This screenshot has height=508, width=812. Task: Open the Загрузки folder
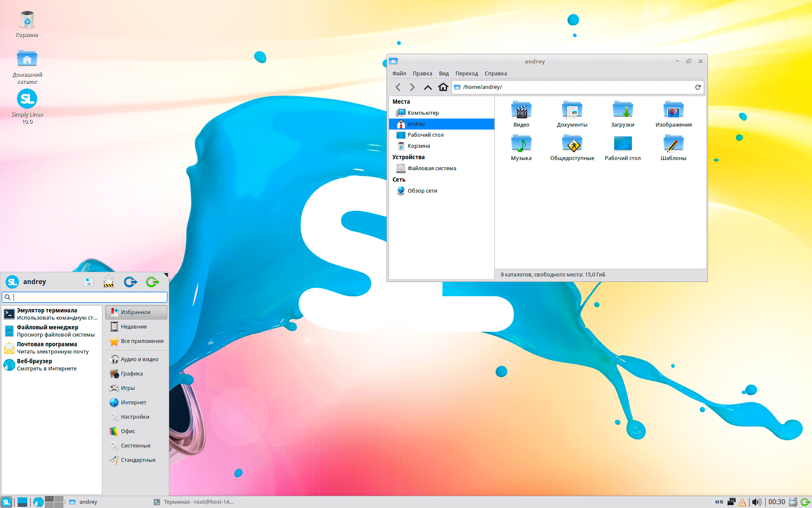click(x=623, y=114)
